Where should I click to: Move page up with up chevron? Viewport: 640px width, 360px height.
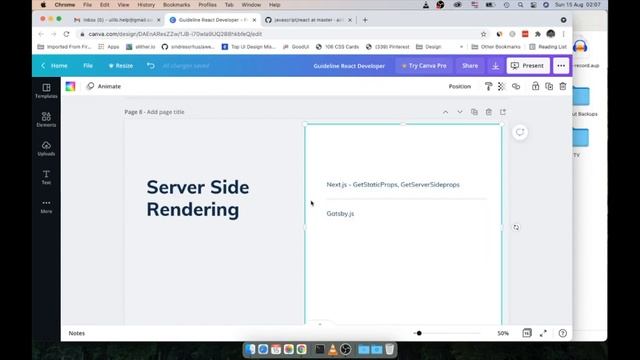pos(445,112)
